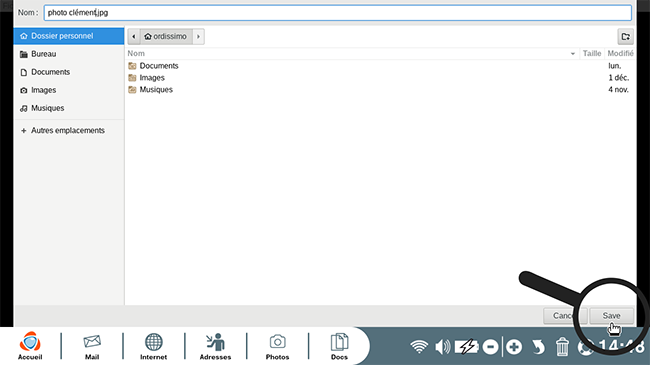Screen dimensions: 650x365
Task: Open the trash bin icon
Action: [562, 346]
